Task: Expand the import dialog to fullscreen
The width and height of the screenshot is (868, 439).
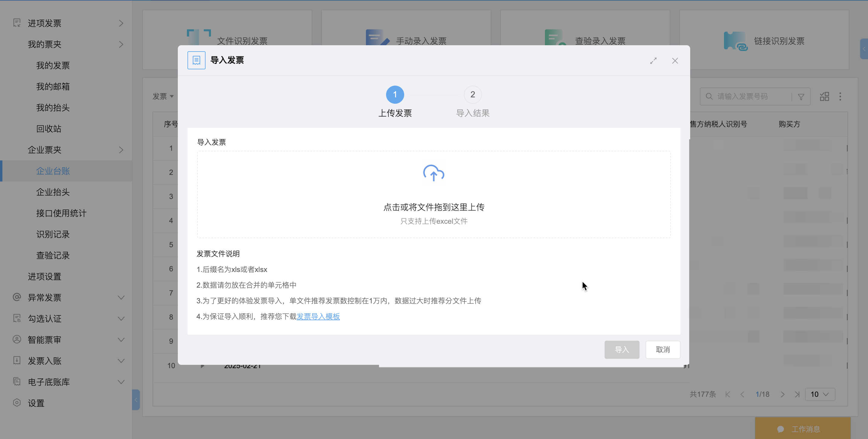Action: pos(653,61)
